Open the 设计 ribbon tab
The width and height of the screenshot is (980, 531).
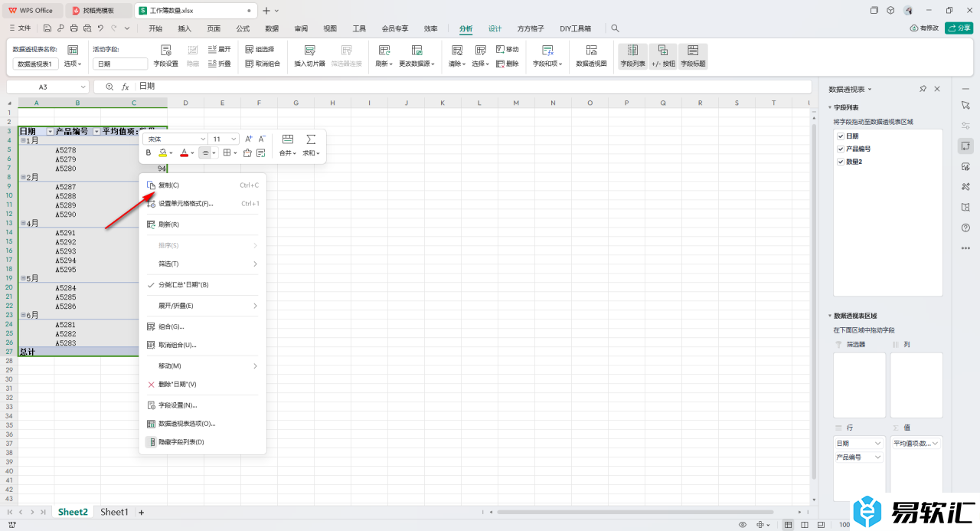[x=495, y=28]
